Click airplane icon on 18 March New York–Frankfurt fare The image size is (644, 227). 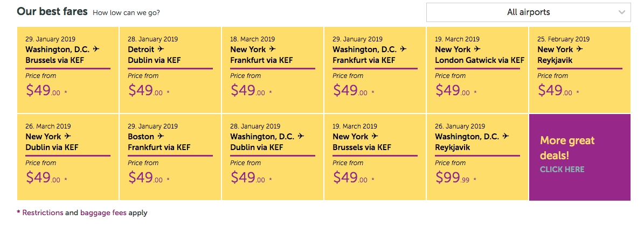pos(273,49)
